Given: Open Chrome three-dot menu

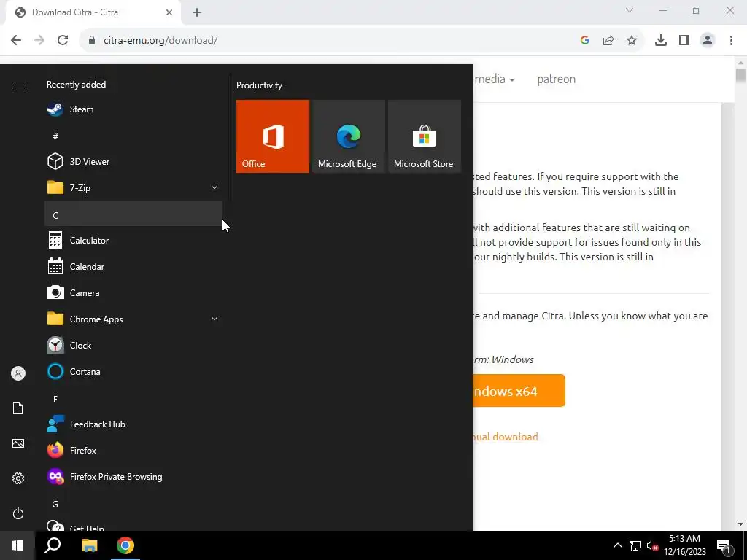Looking at the screenshot, I should [x=731, y=41].
